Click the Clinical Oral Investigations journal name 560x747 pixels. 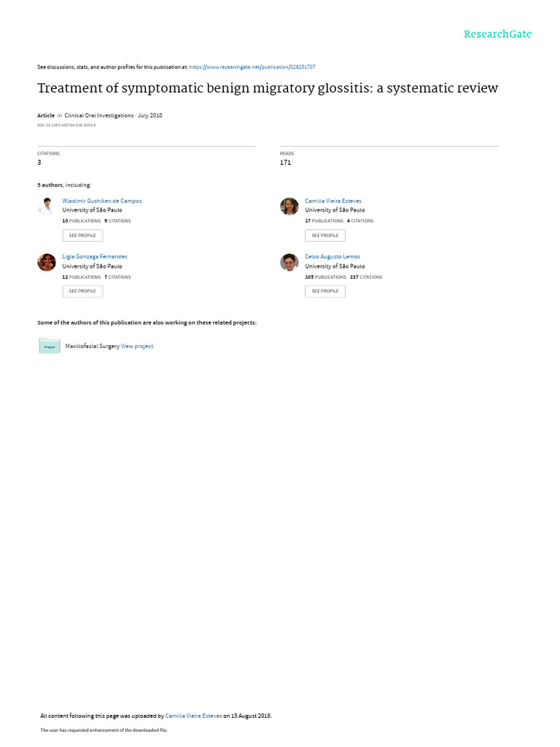pos(99,116)
